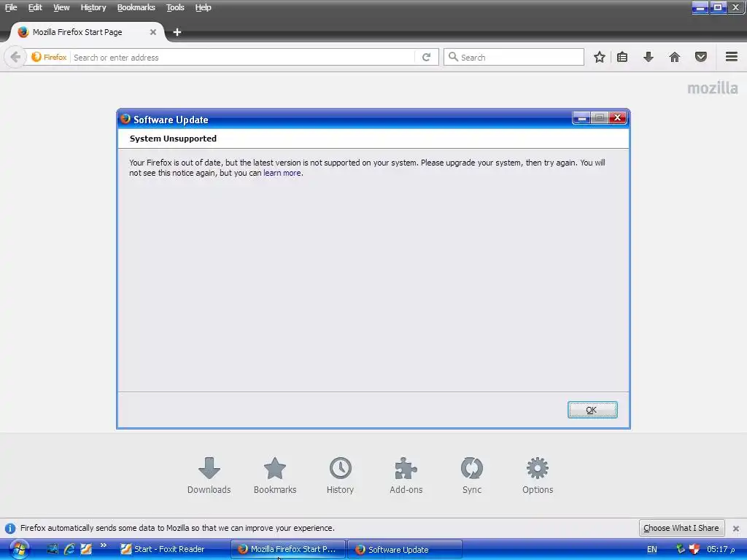
Task: Open the hamburger menu
Action: (x=732, y=57)
